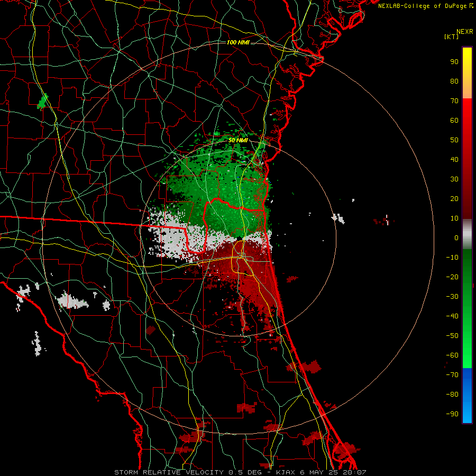The width and height of the screenshot is (476, 476).
Task: Click the -60 value on the velocity scale
Action: pos(452,355)
